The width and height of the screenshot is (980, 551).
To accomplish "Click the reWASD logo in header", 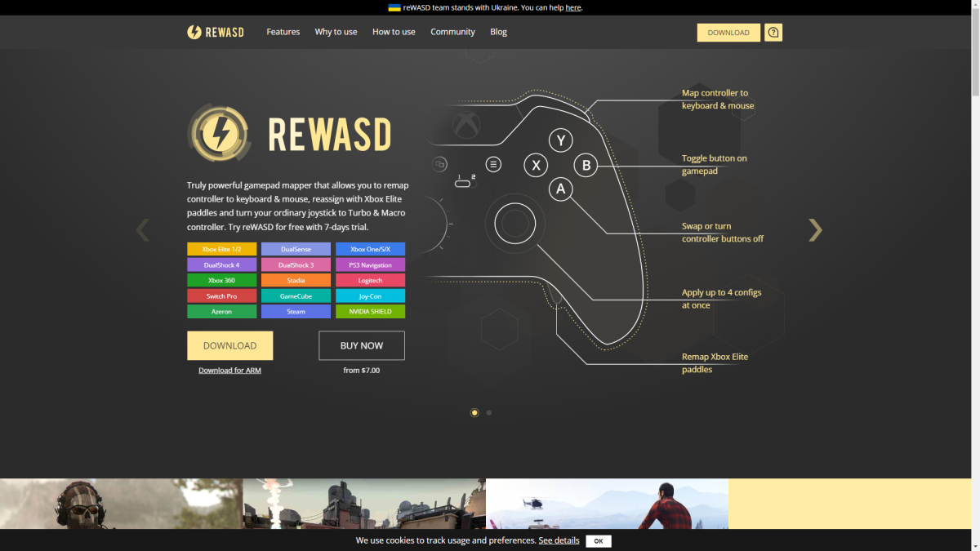I will click(x=215, y=32).
